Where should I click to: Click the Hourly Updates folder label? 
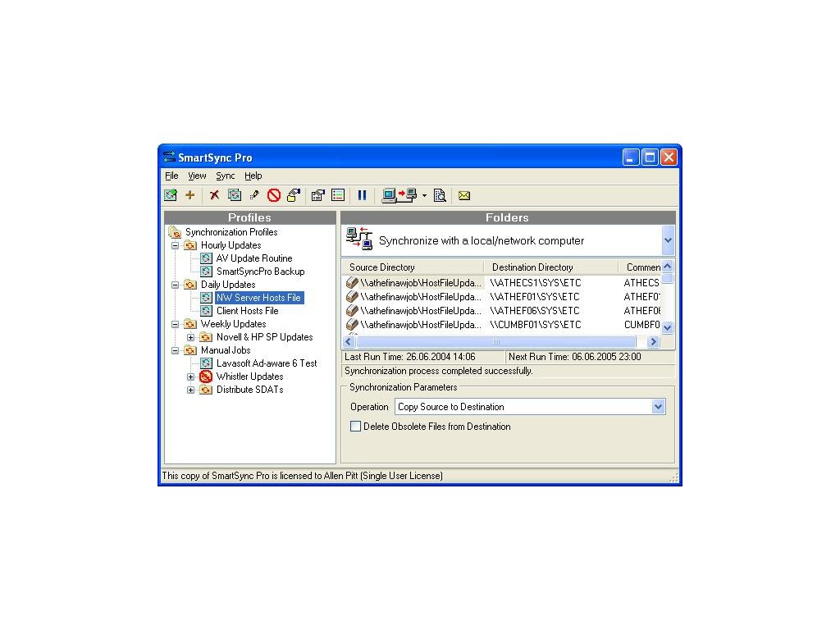click(231, 245)
